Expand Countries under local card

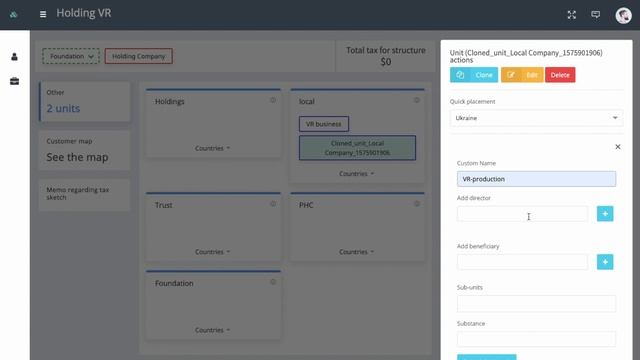click(356, 174)
